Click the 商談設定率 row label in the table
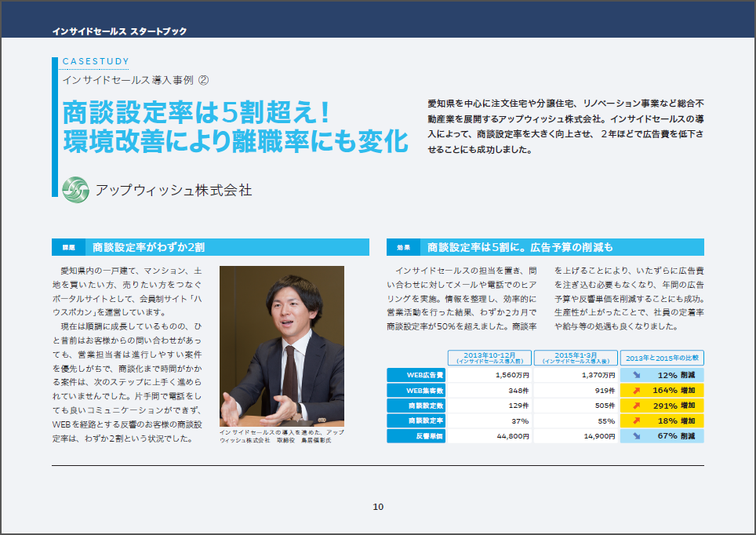This screenshot has height=535, width=756. point(416,420)
